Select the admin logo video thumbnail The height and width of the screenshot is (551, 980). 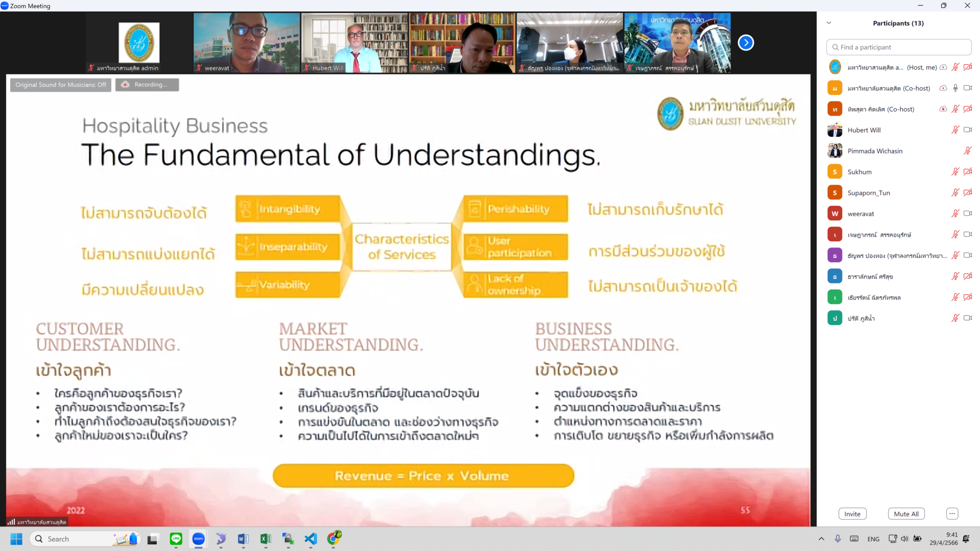(139, 43)
